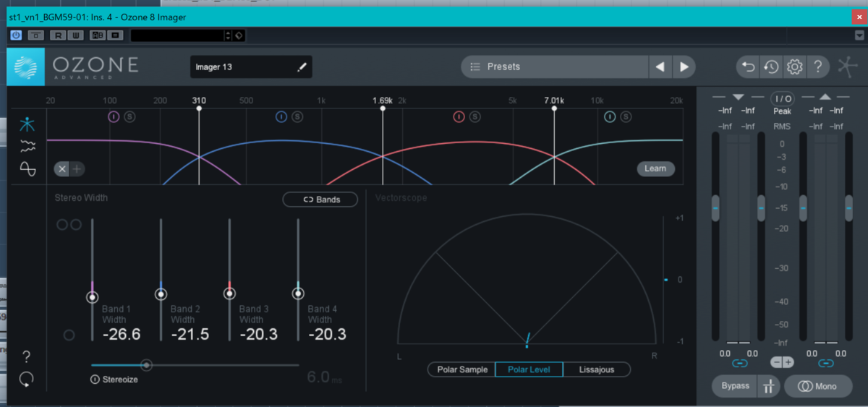The height and width of the screenshot is (407, 868).
Task: Switch vectorscope to Lissajous
Action: [596, 369]
